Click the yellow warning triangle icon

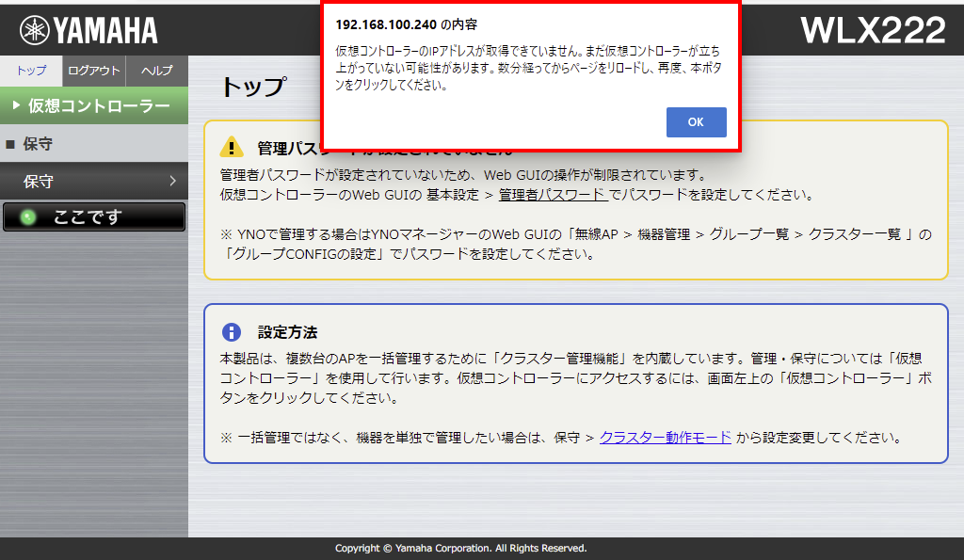232,148
